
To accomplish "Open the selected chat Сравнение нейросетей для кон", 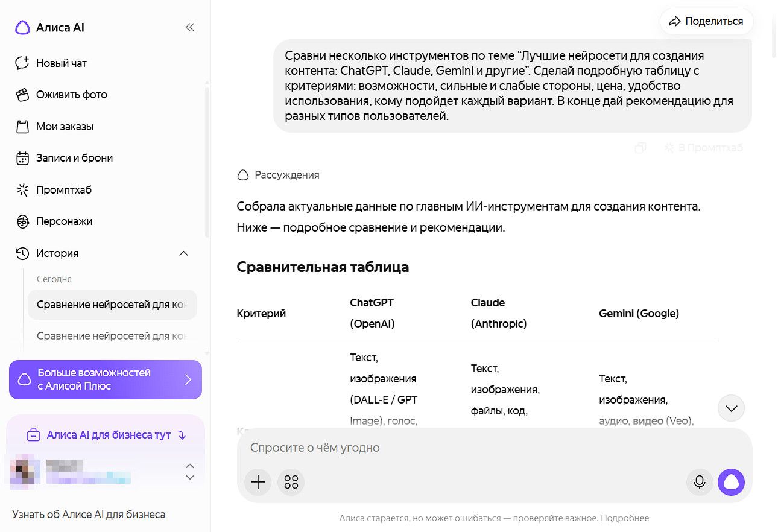I will tap(112, 305).
